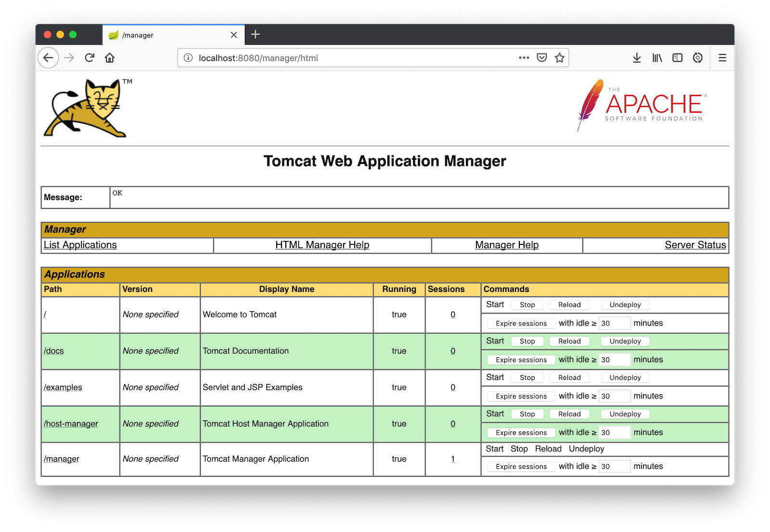Show site information icon in address bar
770x532 pixels.
pos(189,58)
